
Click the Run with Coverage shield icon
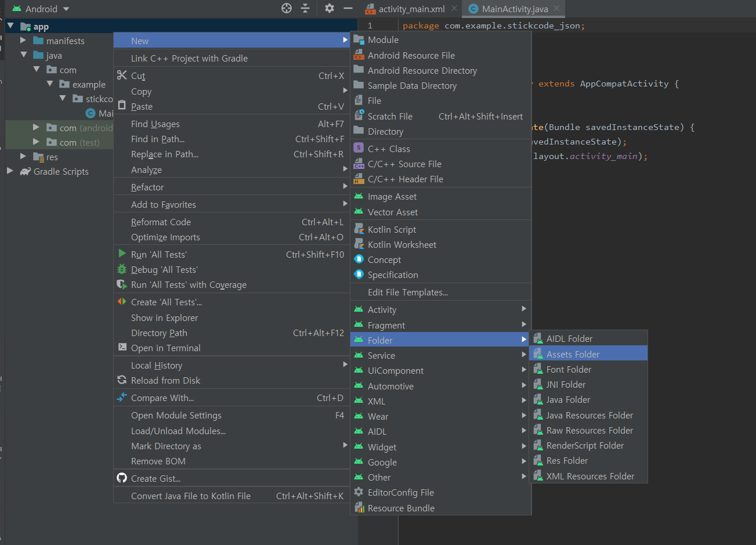pyautogui.click(x=122, y=284)
